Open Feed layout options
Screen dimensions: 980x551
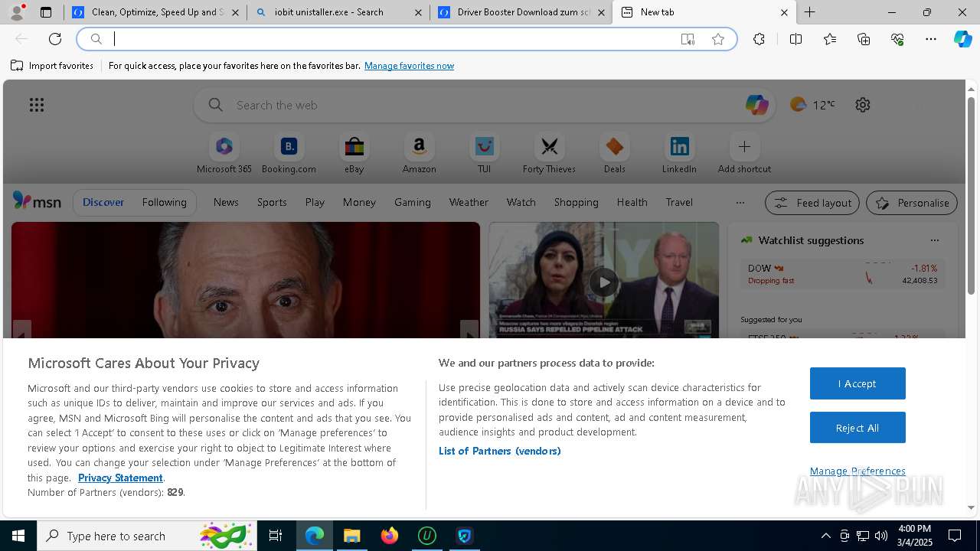click(813, 203)
